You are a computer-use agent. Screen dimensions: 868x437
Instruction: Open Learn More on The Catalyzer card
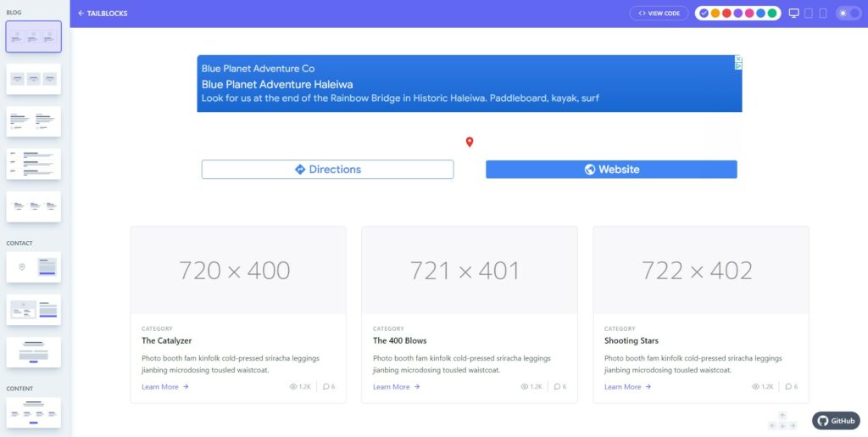[x=165, y=387]
